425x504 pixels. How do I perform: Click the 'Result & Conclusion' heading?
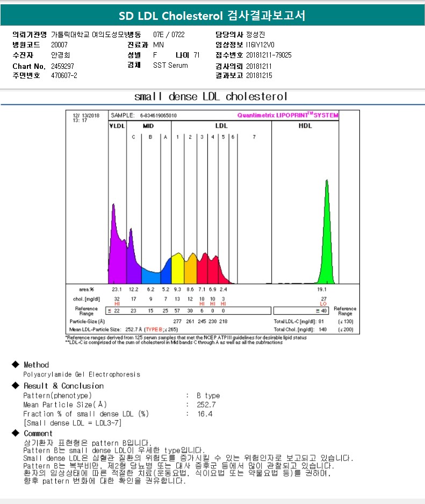63,386
